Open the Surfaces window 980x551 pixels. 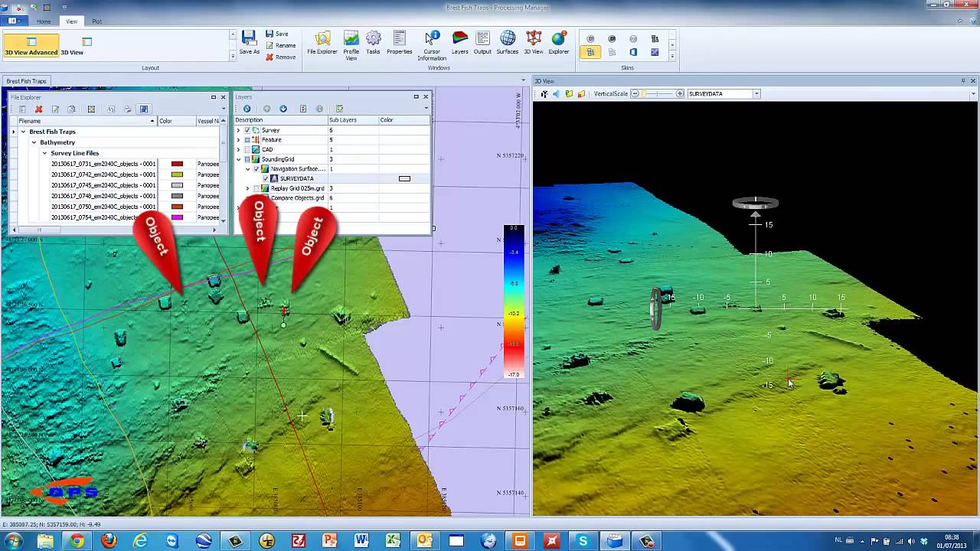(508, 42)
